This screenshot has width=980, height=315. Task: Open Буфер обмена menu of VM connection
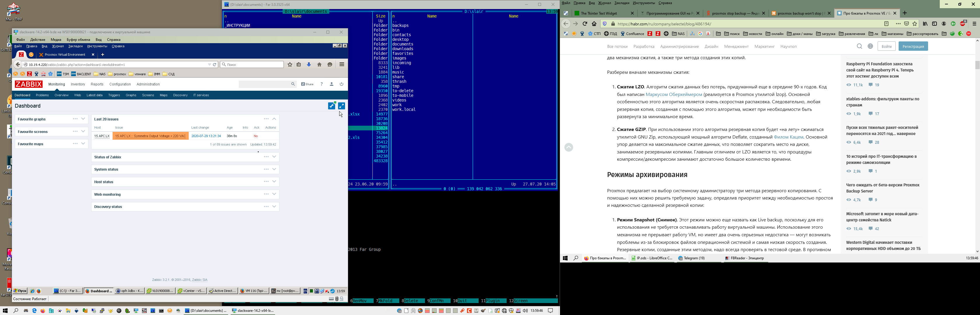[x=78, y=40]
